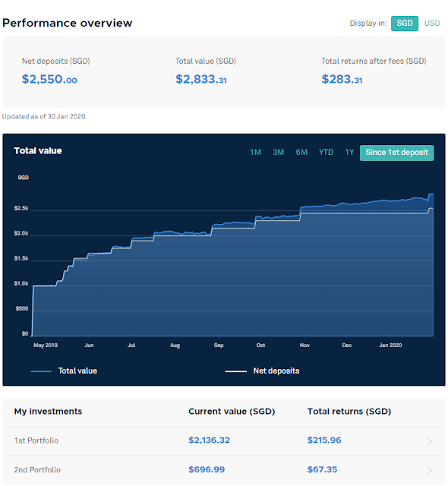Expand 1st Portfolio chevron arrow
The width and height of the screenshot is (448, 486).
pyautogui.click(x=430, y=441)
